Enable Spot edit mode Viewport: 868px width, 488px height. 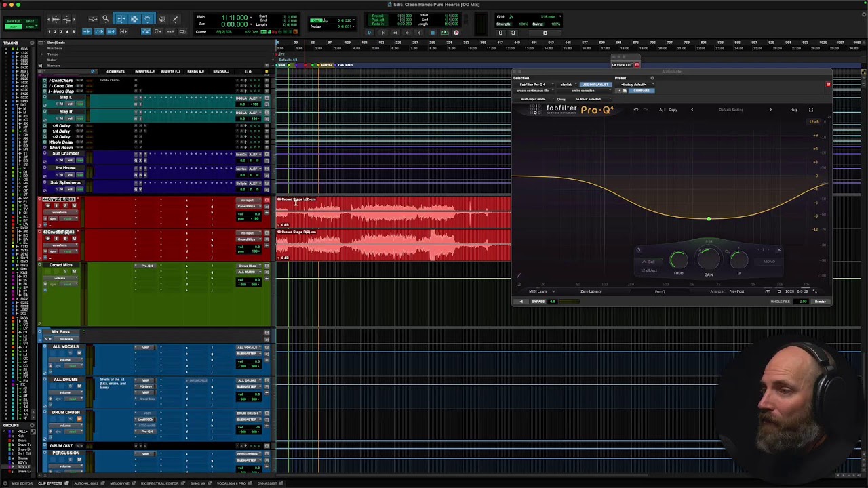(x=29, y=22)
